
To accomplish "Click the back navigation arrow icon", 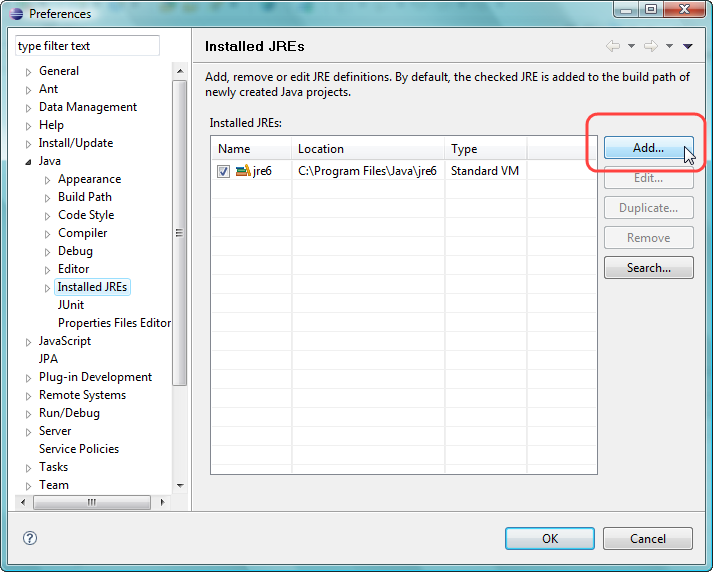I will 613,46.
